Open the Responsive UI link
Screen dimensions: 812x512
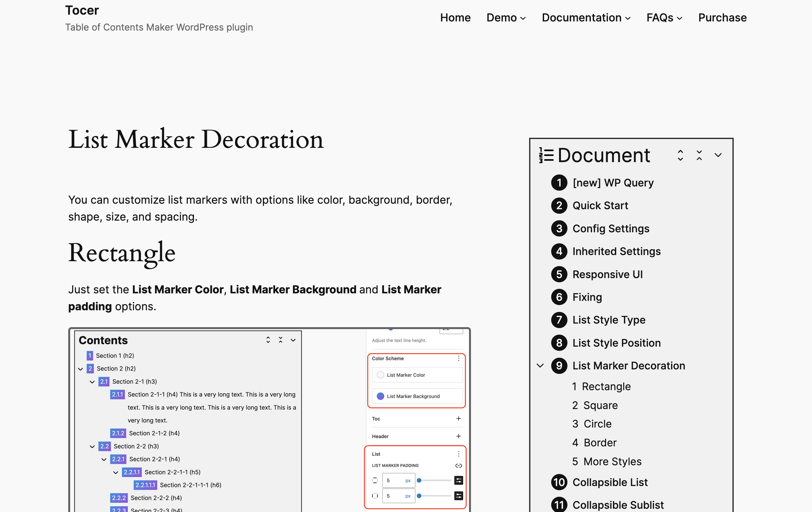607,274
